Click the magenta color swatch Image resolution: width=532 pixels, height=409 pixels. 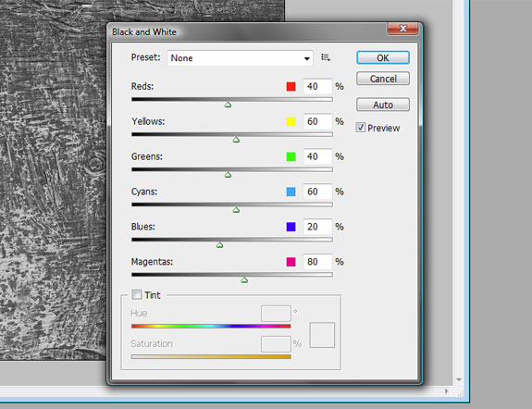click(x=291, y=262)
